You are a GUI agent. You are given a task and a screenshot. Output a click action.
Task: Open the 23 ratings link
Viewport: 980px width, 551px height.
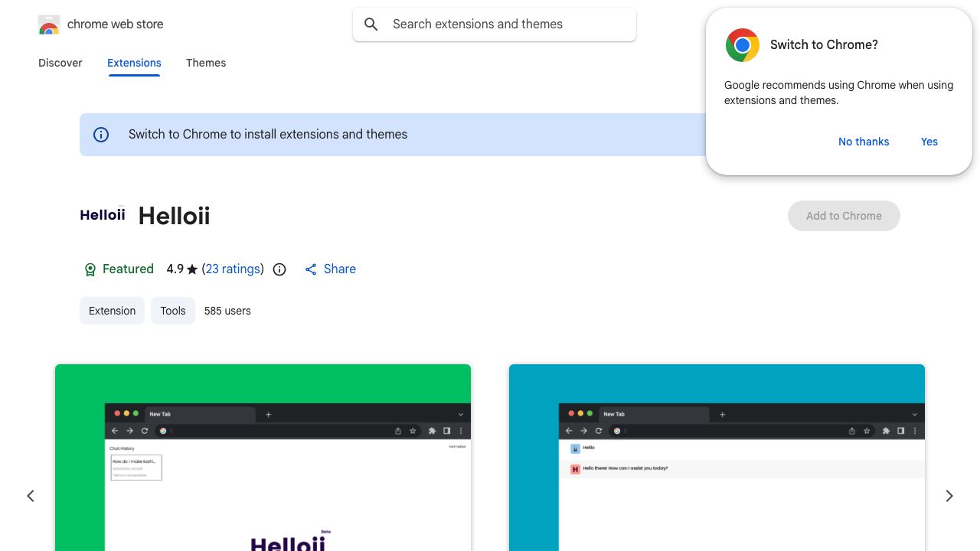[233, 269]
